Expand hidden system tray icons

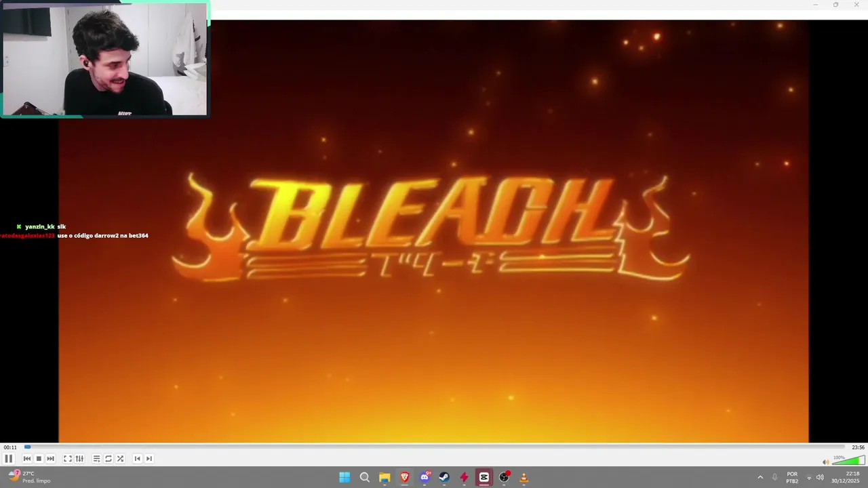point(760,477)
